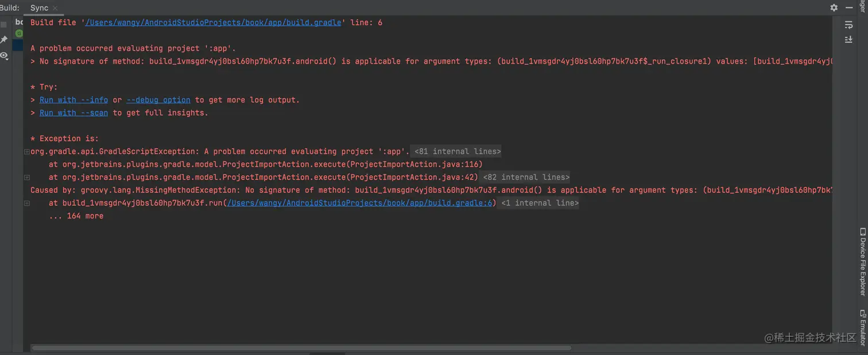868x355 pixels.
Task: Click Run with --scan link
Action: click(73, 113)
